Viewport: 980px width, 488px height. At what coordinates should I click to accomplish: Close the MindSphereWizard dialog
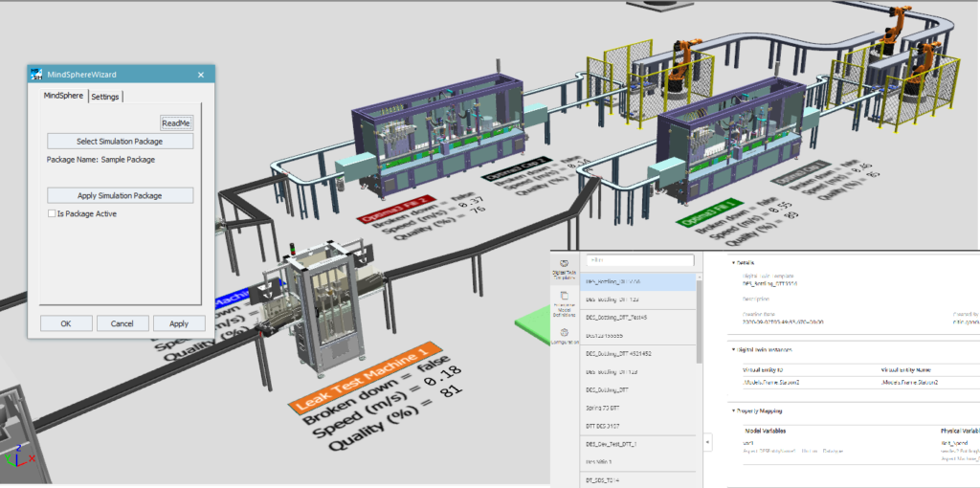coord(201,75)
